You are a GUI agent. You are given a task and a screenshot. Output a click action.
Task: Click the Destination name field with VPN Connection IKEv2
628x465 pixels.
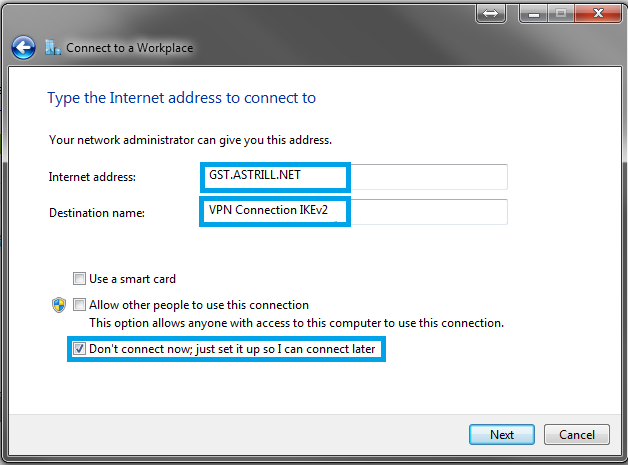(x=355, y=211)
